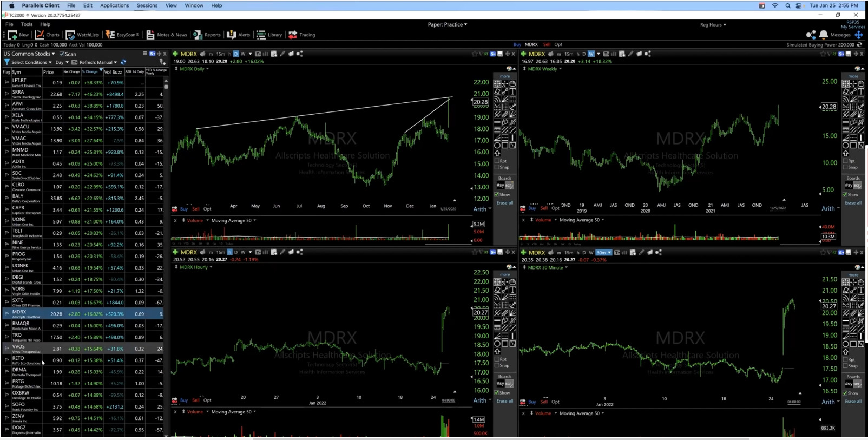The width and height of the screenshot is (868, 440).
Task: Click Opt under the MDRX Hourly chart
Action: (207, 400)
